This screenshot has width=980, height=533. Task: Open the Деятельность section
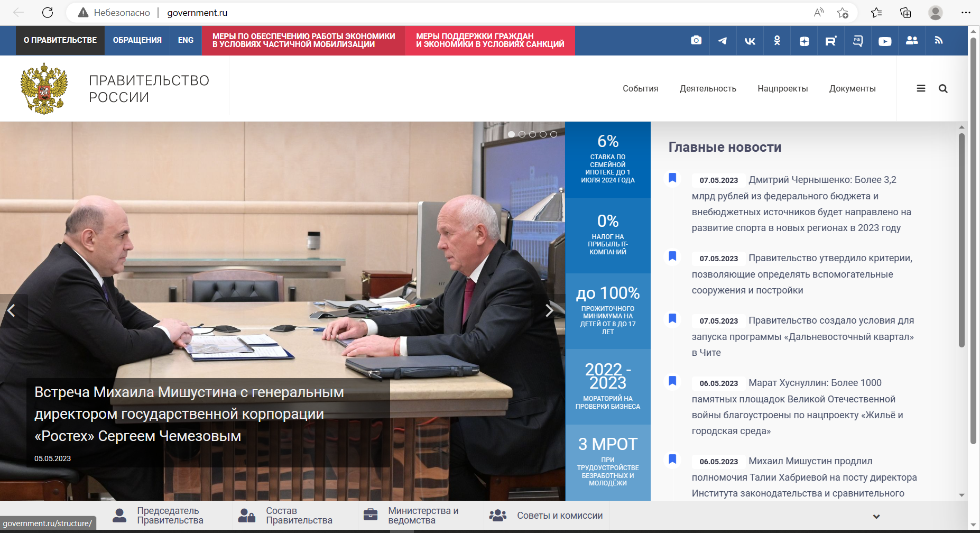point(708,88)
